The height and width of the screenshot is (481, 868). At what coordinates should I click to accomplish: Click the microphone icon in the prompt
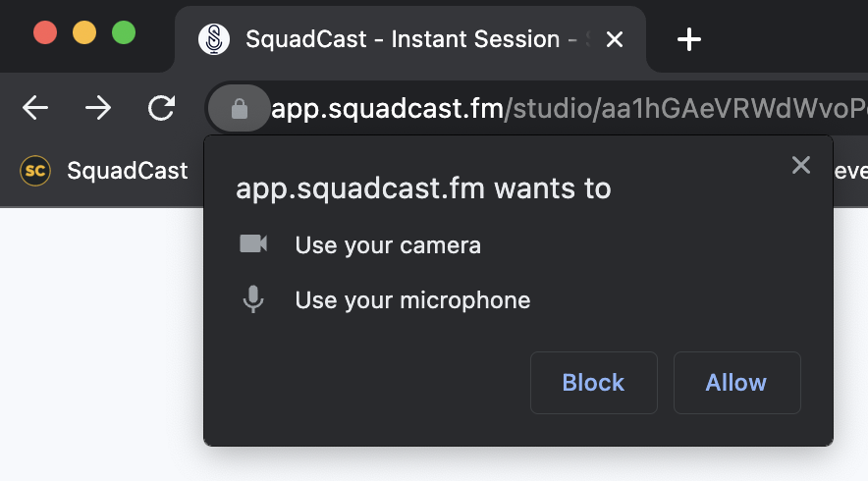[253, 299]
